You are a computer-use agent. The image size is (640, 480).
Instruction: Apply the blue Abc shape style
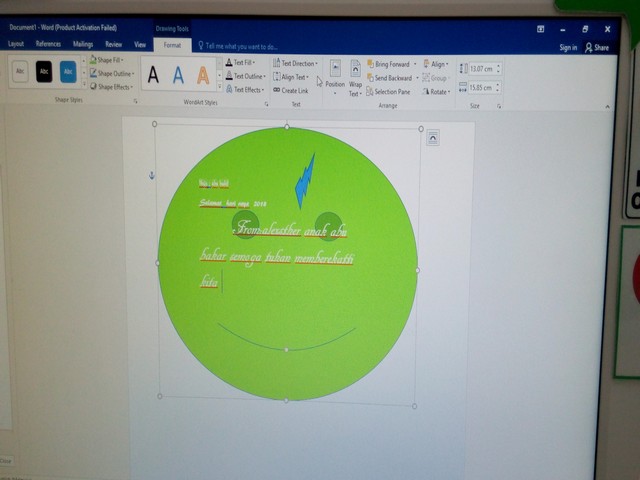coord(68,72)
